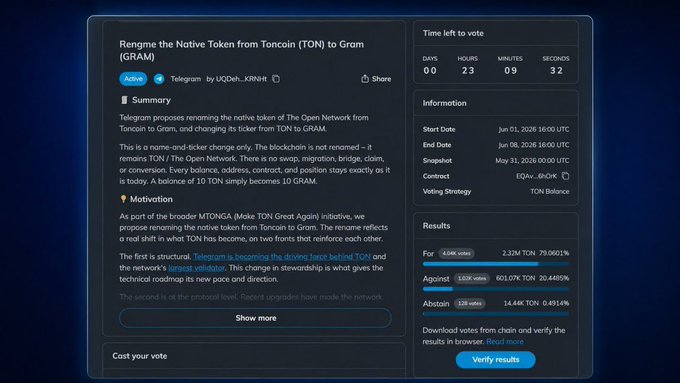Click the For votes progress bar
The image size is (680, 383).
coord(496,264)
